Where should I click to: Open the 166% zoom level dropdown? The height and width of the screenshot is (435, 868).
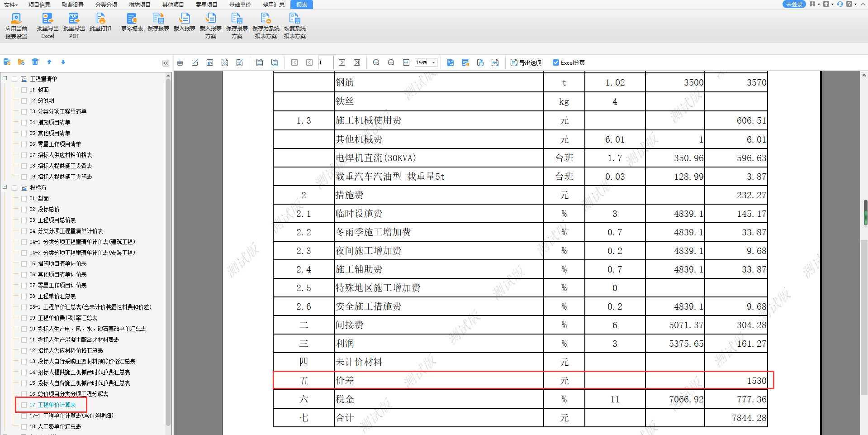pyautogui.click(x=433, y=62)
